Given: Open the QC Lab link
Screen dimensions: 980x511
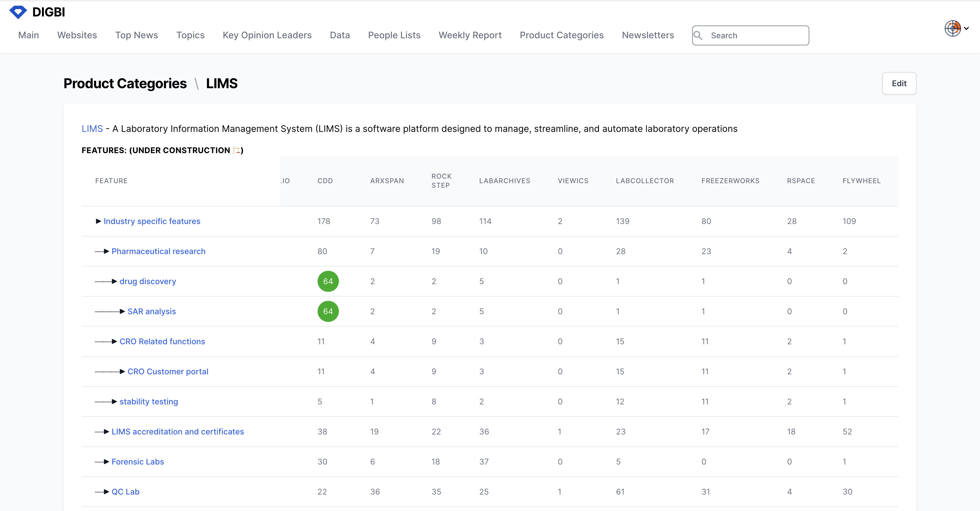Looking at the screenshot, I should pyautogui.click(x=126, y=492).
